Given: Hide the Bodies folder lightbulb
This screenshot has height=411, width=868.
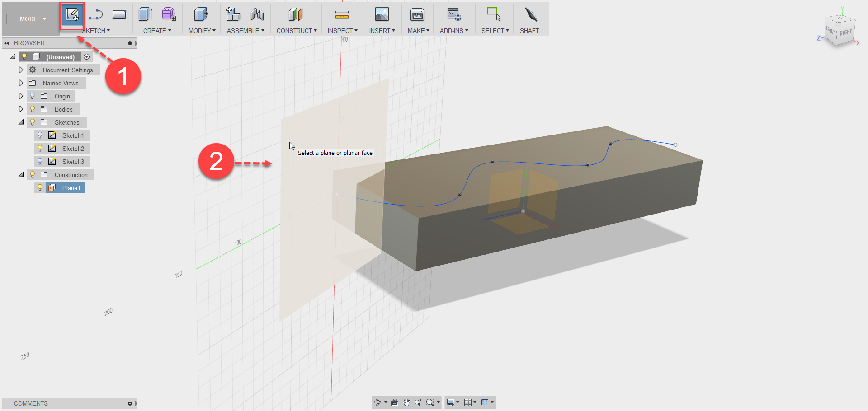Looking at the screenshot, I should coord(32,109).
